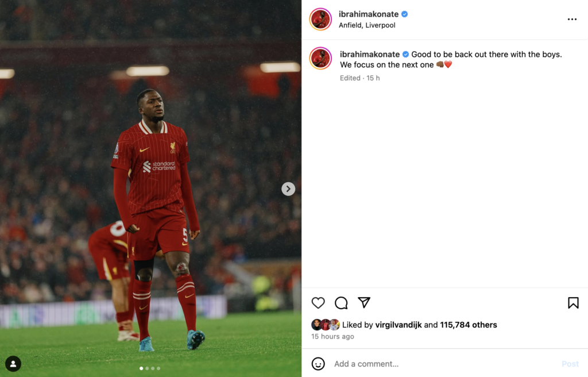
Task: Save post with bookmark icon
Action: 573,303
